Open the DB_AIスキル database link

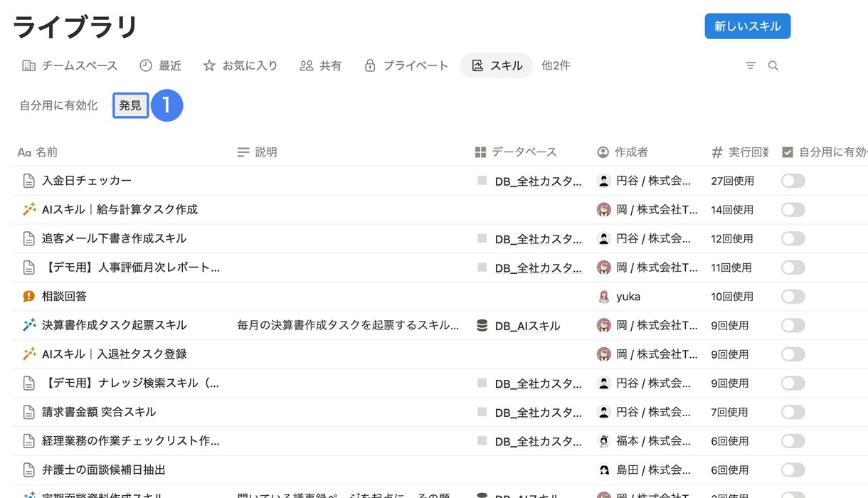click(528, 325)
